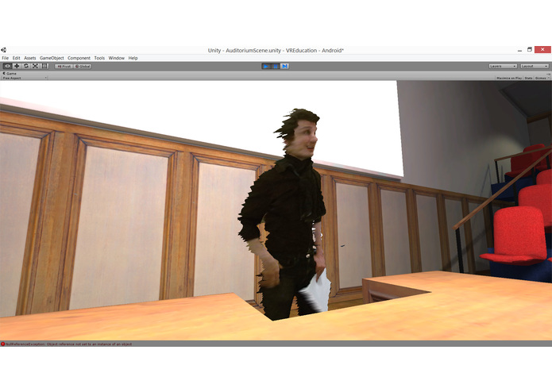Restore down the Unity window
Image resolution: width=552 pixels, height=392 pixels.
(x=529, y=50)
